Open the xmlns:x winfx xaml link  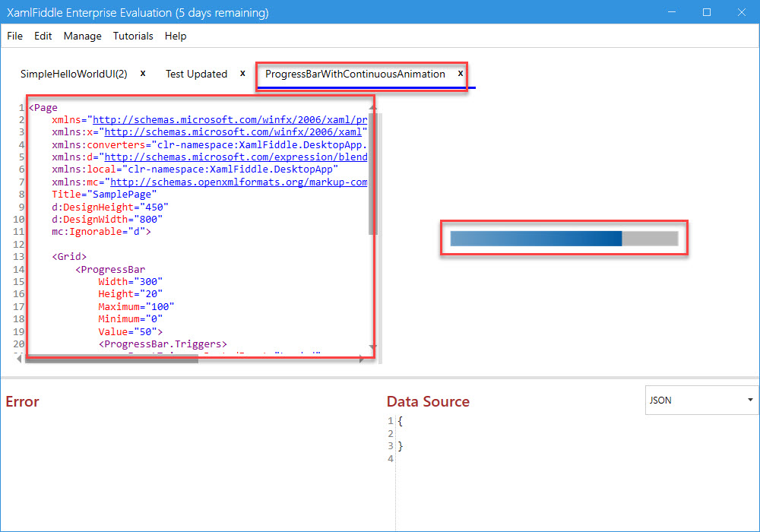tap(233, 131)
